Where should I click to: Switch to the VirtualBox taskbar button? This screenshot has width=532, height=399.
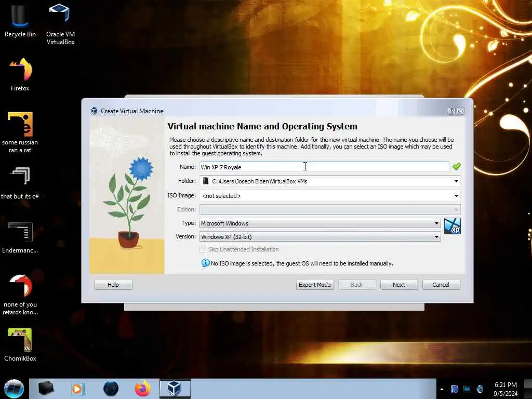coord(175,389)
